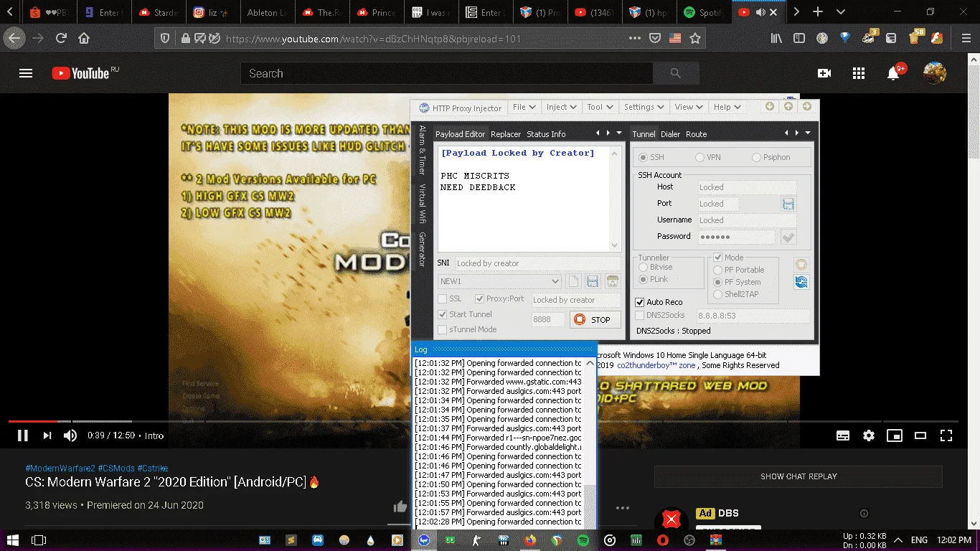Image resolution: width=980 pixels, height=551 pixels.
Task: Open the Help dropdown menu
Action: click(x=727, y=107)
